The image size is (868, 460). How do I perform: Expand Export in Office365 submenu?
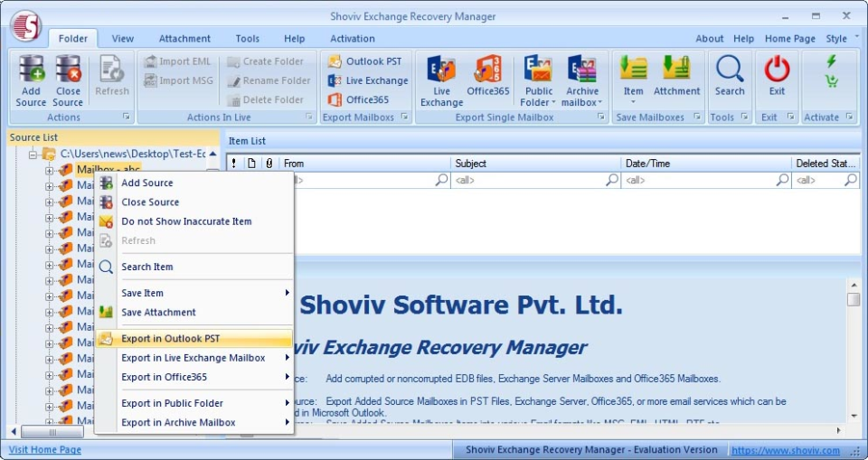pos(193,377)
